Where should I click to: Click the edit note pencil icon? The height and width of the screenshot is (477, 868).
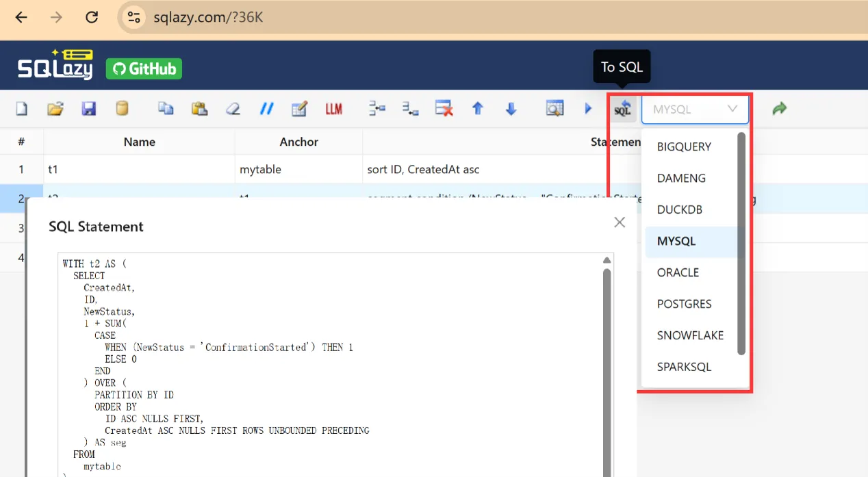click(x=299, y=109)
